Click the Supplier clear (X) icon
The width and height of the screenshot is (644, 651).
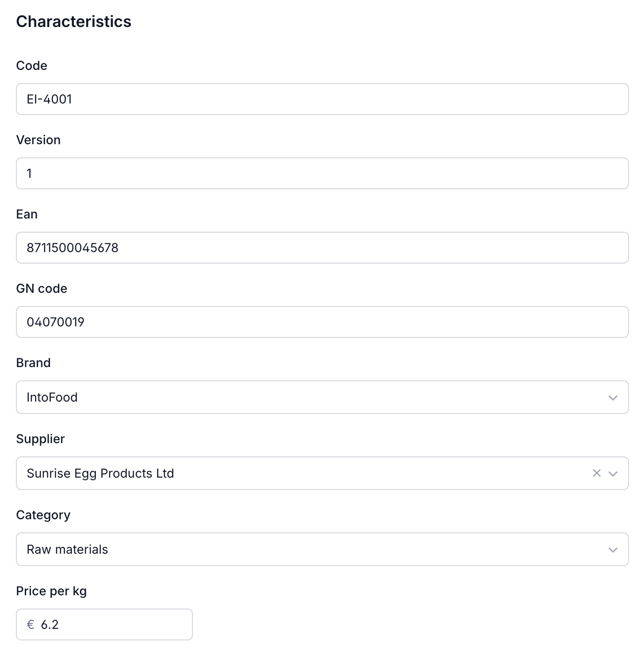[597, 473]
